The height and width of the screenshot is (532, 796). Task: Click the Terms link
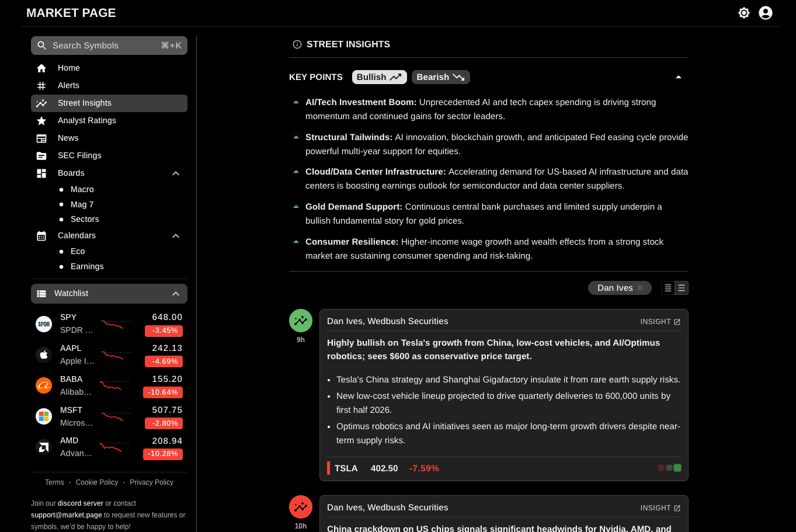54,482
